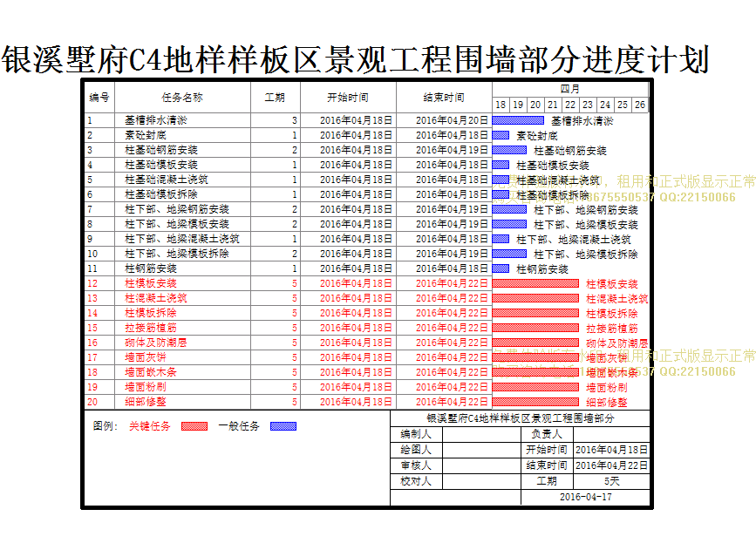The height and width of the screenshot is (550, 756).
Task: Select task name 柱基础混凝土浇筑 in table
Action: (167, 180)
